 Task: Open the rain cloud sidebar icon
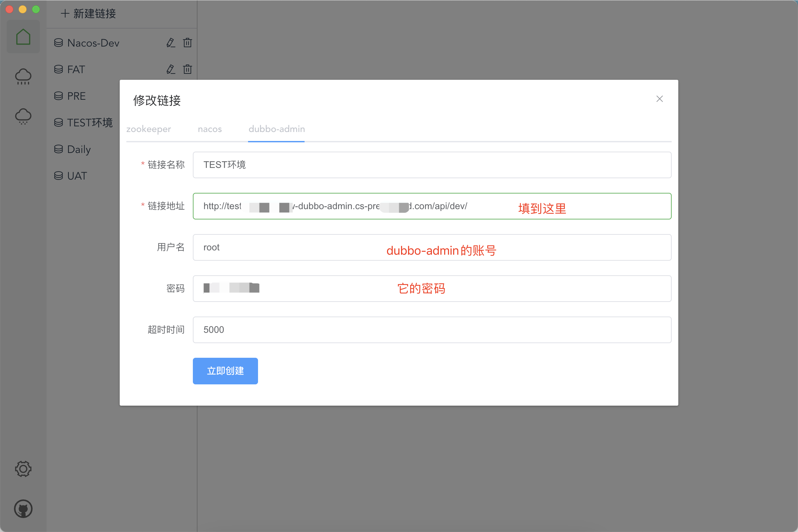23,76
